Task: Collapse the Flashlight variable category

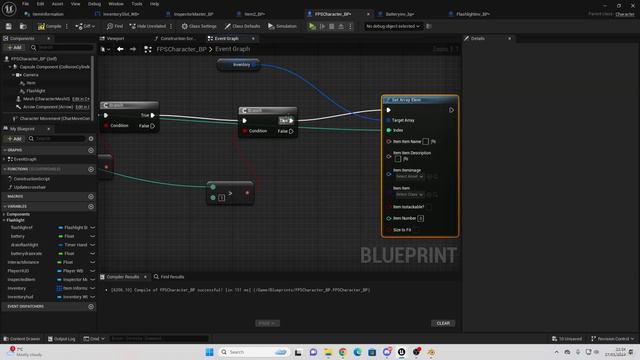Action: tap(4, 220)
